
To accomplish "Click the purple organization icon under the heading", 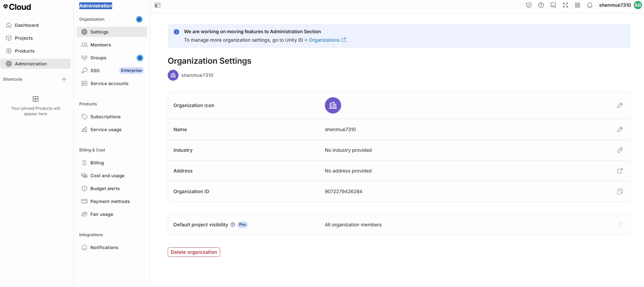I will click(x=173, y=75).
